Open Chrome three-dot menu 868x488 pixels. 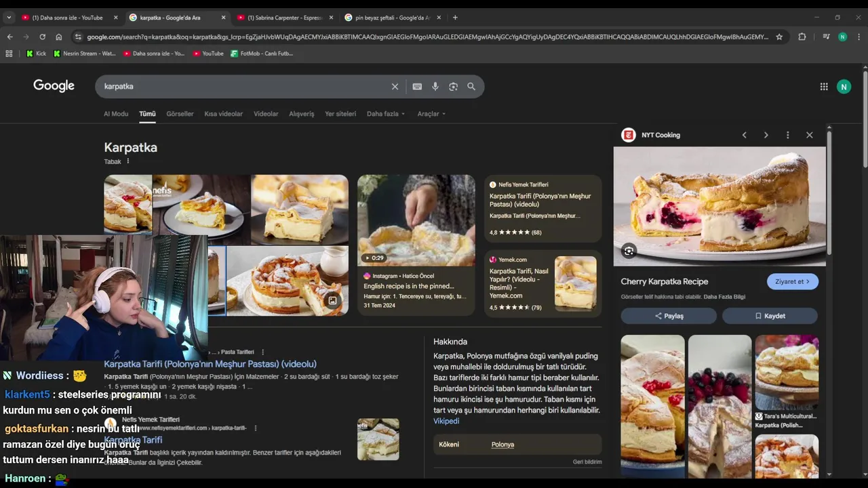coord(859,37)
